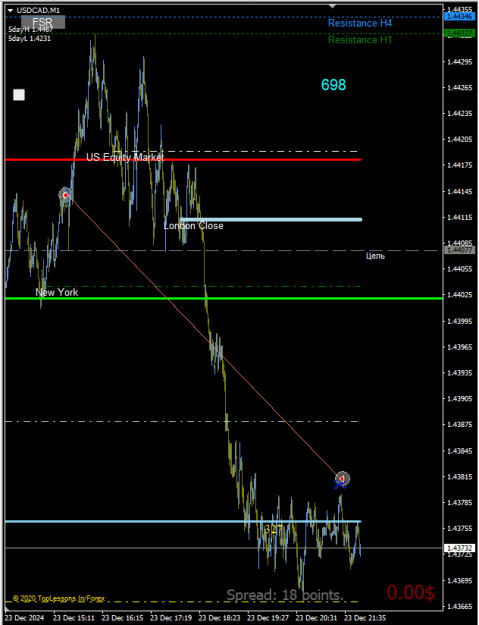The image size is (479, 625).
Task: Click the 0.00$ profit readout
Action: [x=410, y=592]
